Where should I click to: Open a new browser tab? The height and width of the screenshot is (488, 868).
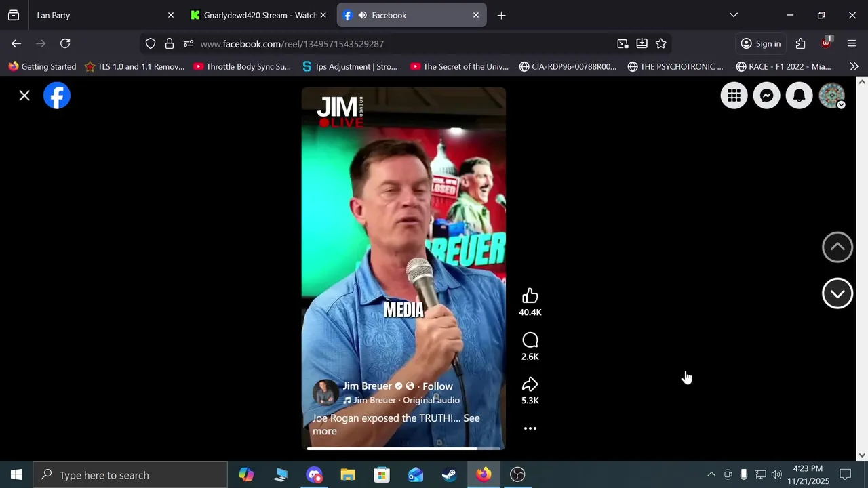point(501,15)
